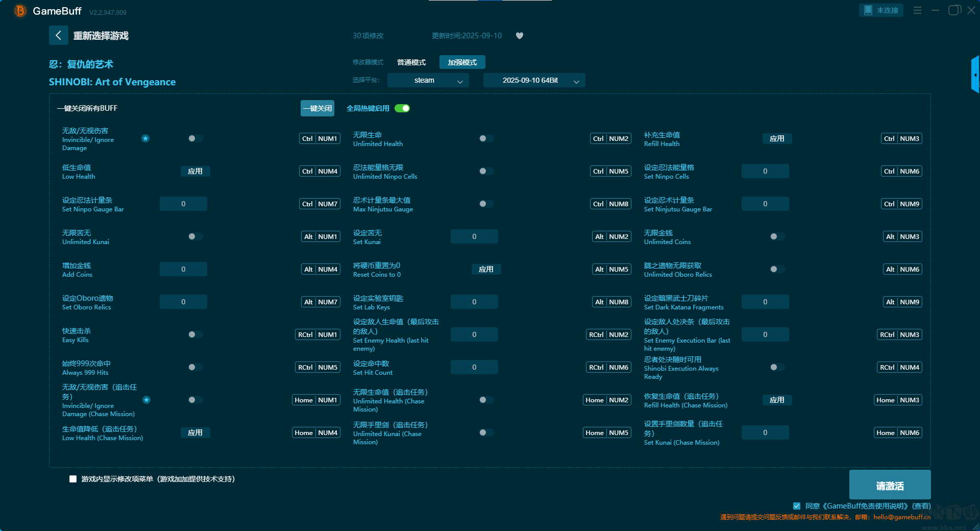Enable the Unlimited Coins toggle
The image size is (980, 531).
[777, 236]
